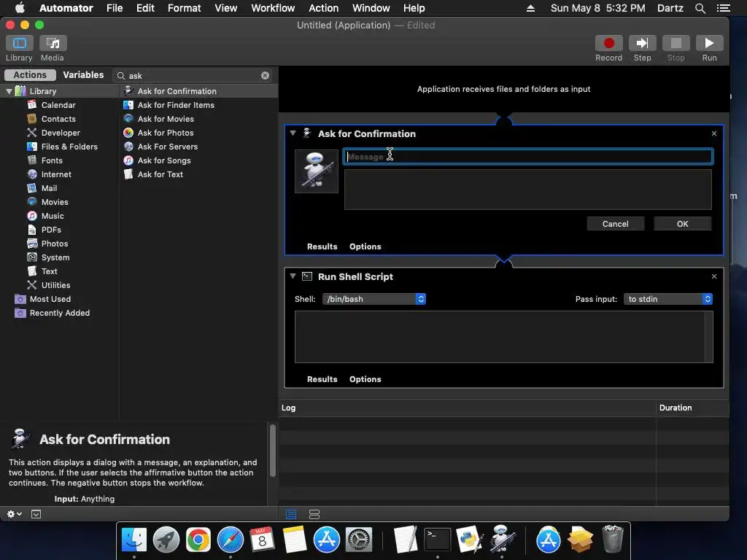Show Options of Ask for Confirmation

(x=365, y=246)
